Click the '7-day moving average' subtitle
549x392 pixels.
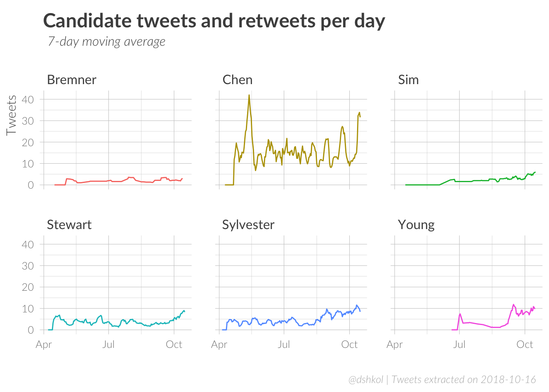tap(107, 42)
